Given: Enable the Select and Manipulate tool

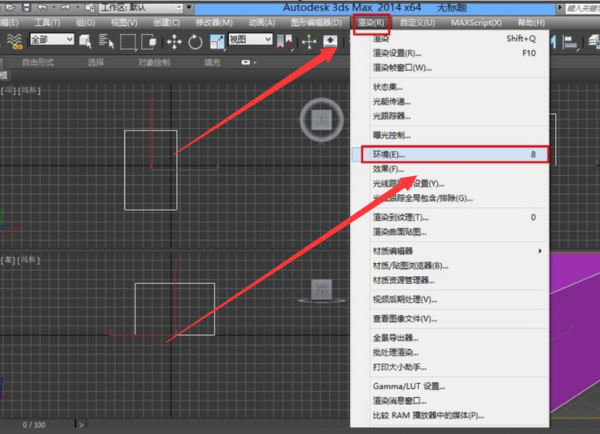Looking at the screenshot, I should [308, 42].
